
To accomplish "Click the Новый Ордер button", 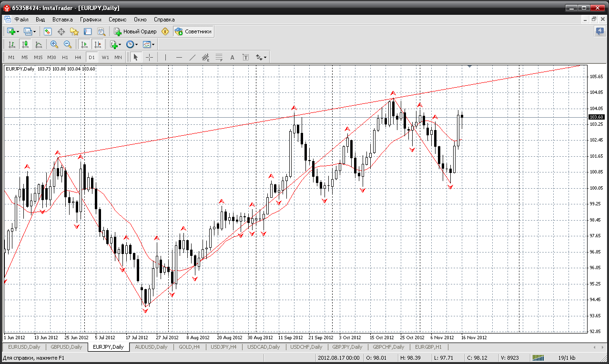I will [135, 31].
